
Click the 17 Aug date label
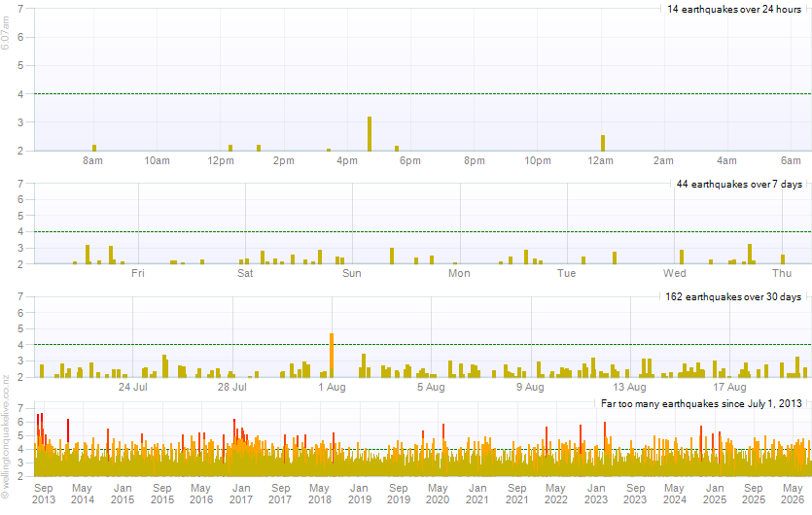(x=729, y=387)
